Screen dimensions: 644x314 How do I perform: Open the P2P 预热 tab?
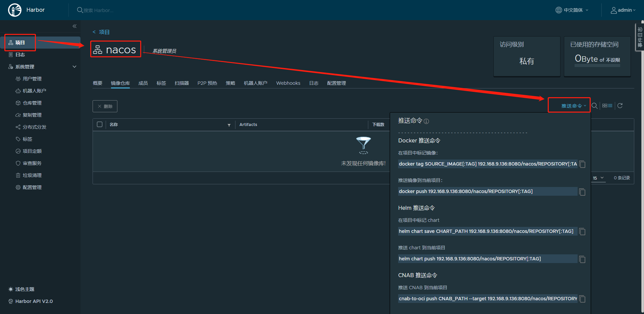tap(207, 83)
